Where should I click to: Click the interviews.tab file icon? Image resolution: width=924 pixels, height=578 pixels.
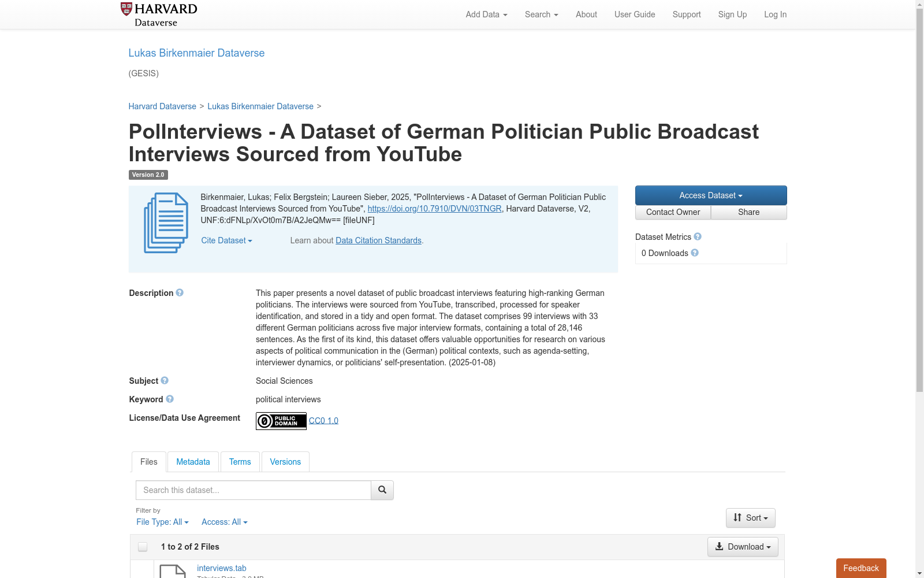tap(172, 571)
